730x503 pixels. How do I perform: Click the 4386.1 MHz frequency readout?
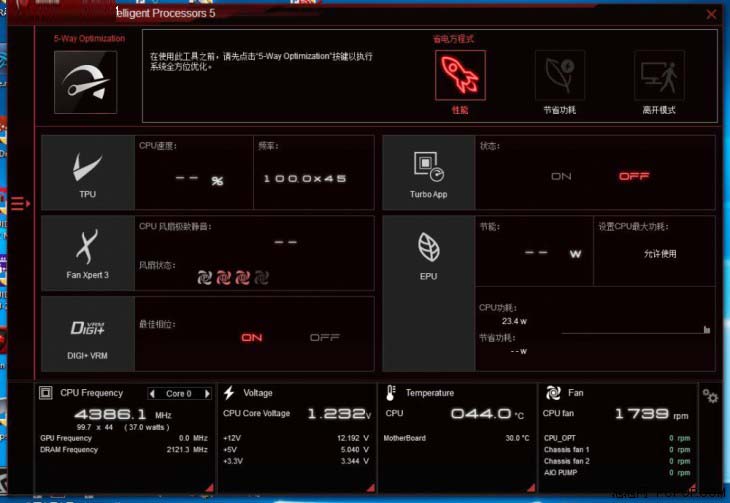tap(123, 414)
